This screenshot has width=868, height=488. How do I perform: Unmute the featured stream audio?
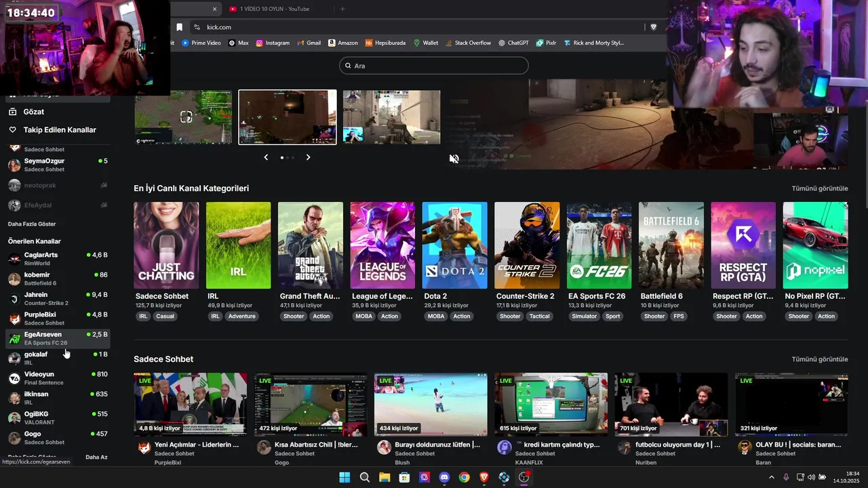point(454,159)
